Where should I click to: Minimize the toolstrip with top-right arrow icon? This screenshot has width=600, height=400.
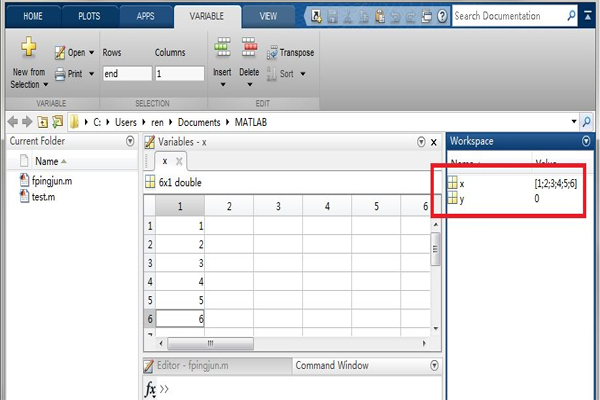tap(588, 16)
